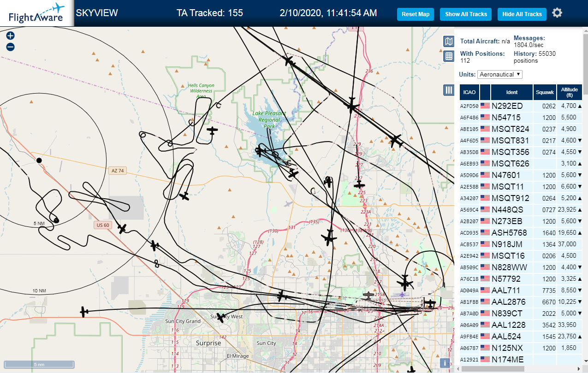Screen dimensions: 588x373
Task: Select the MSQT356 aircraft row
Action: tap(521, 152)
